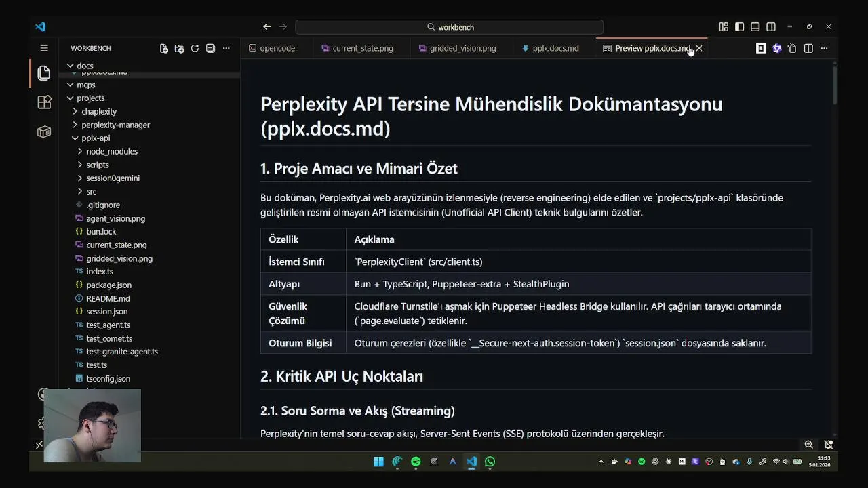Open the hamburger application menu
This screenshot has width=868, height=488.
[x=44, y=48]
